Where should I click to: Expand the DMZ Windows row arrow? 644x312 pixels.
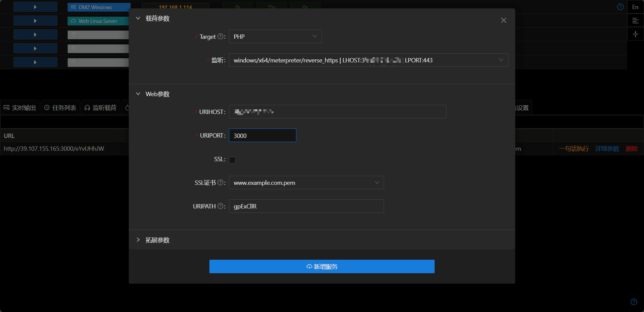point(35,7)
